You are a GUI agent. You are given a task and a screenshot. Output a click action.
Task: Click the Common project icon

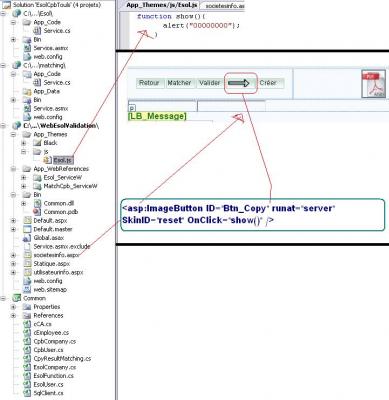click(16, 298)
